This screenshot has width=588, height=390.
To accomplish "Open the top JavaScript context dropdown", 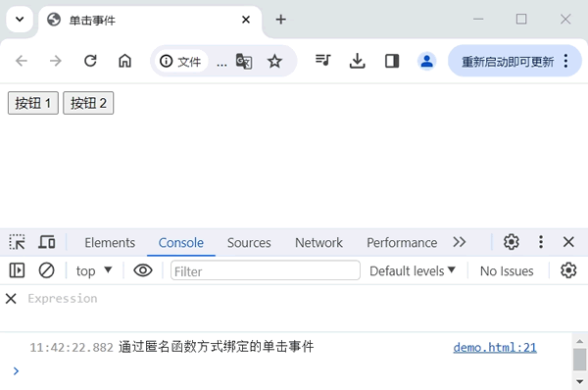I will tap(94, 270).
